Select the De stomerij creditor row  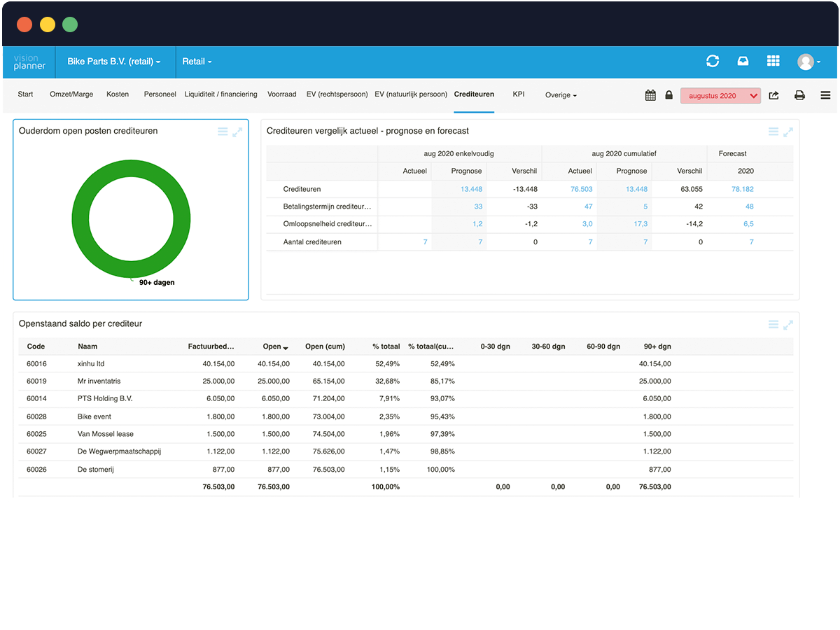click(x=406, y=469)
